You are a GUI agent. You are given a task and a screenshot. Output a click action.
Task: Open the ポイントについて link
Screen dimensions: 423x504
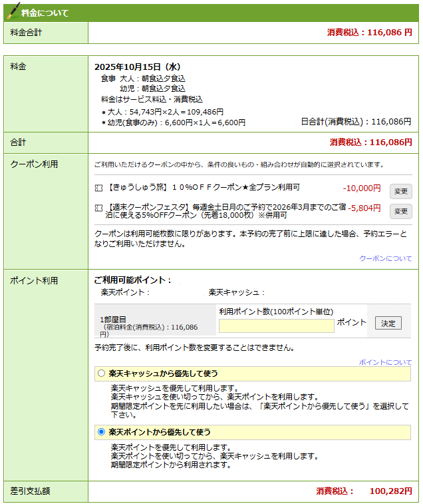[385, 362]
